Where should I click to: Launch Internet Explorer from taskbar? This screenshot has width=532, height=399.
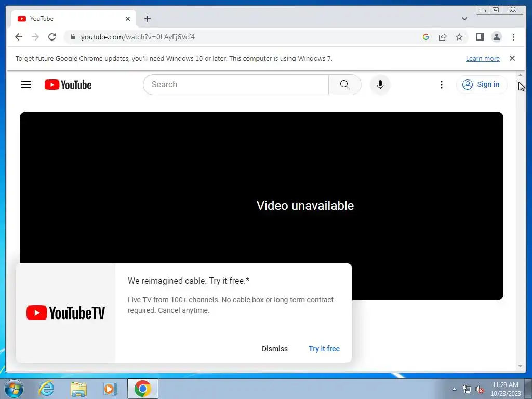tap(46, 389)
